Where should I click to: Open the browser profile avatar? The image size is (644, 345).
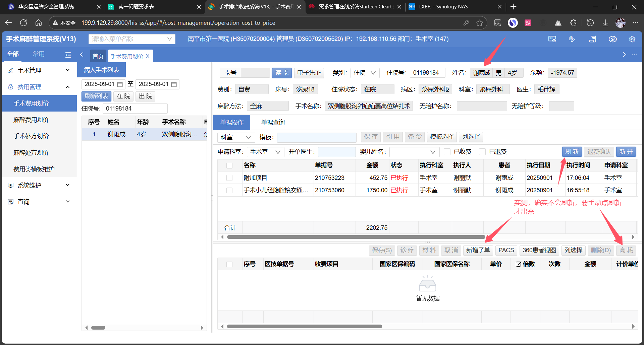click(621, 23)
